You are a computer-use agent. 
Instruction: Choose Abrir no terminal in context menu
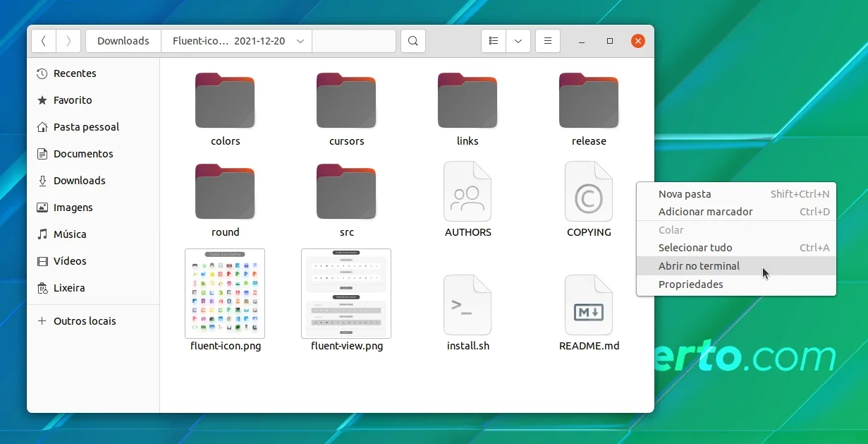pos(736,266)
